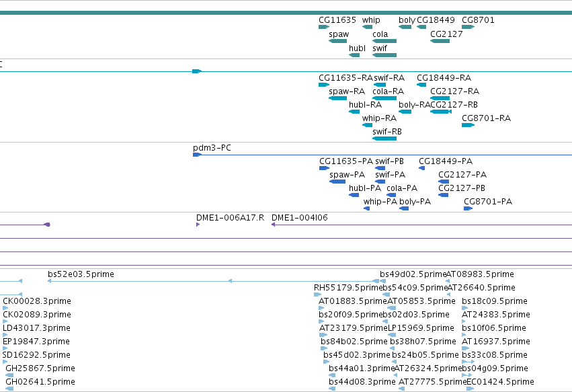The image size is (572, 392).
Task: Select the CG2127-PB protein label
Action: coord(462,189)
